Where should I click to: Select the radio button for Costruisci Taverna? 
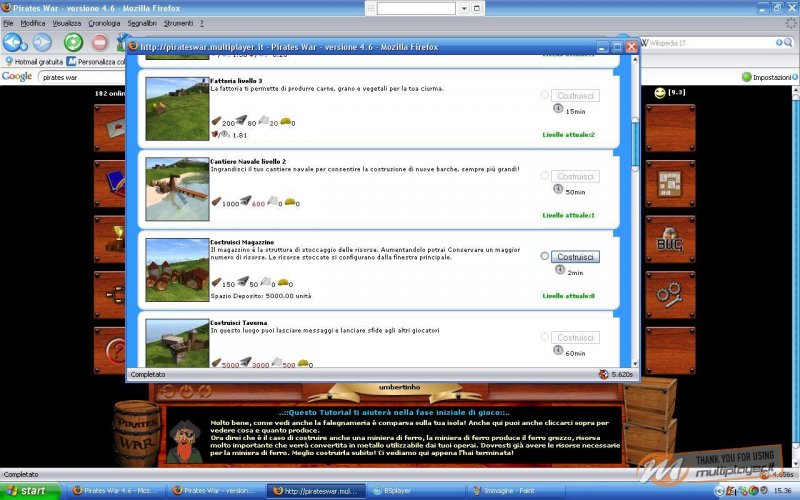pos(544,336)
